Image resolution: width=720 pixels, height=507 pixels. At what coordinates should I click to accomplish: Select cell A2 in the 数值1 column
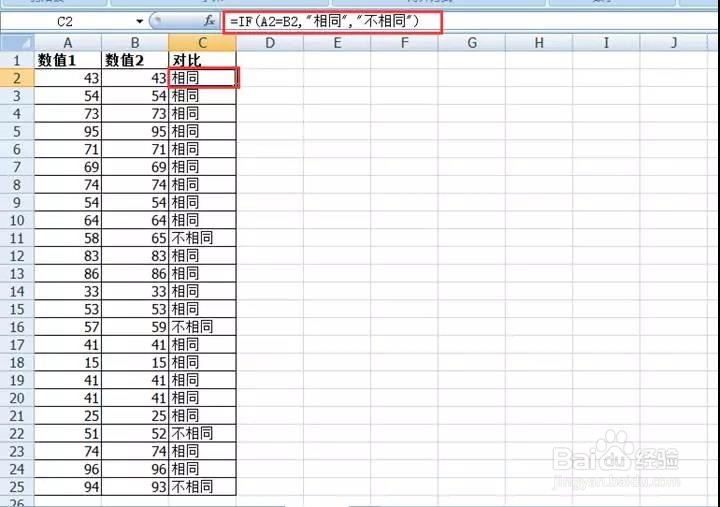68,78
